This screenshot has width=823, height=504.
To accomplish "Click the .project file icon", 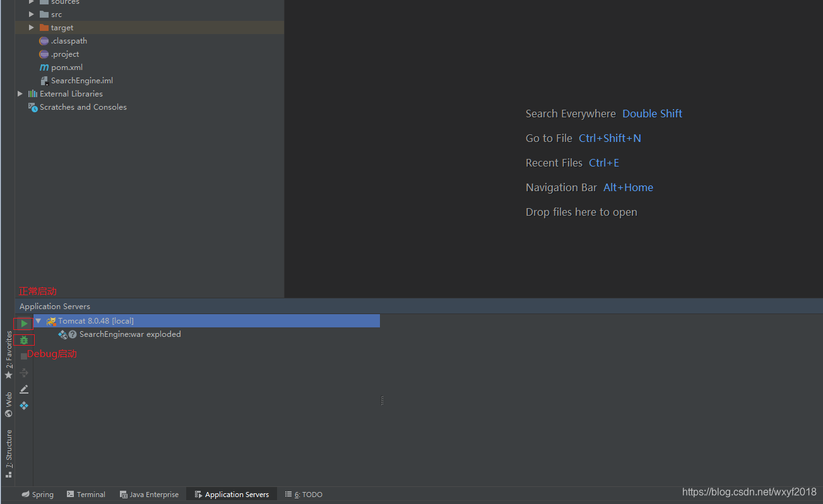I will coord(44,54).
